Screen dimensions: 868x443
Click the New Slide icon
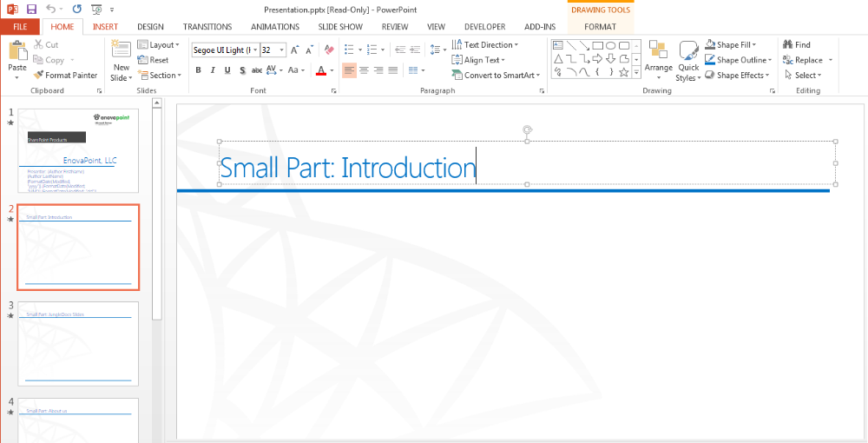[x=122, y=50]
